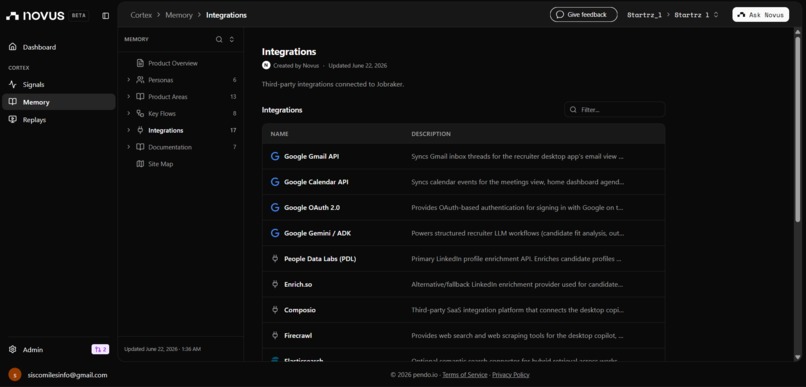The width and height of the screenshot is (806, 387).
Task: Open the People Data Labs (PDL) row
Action: [464, 259]
